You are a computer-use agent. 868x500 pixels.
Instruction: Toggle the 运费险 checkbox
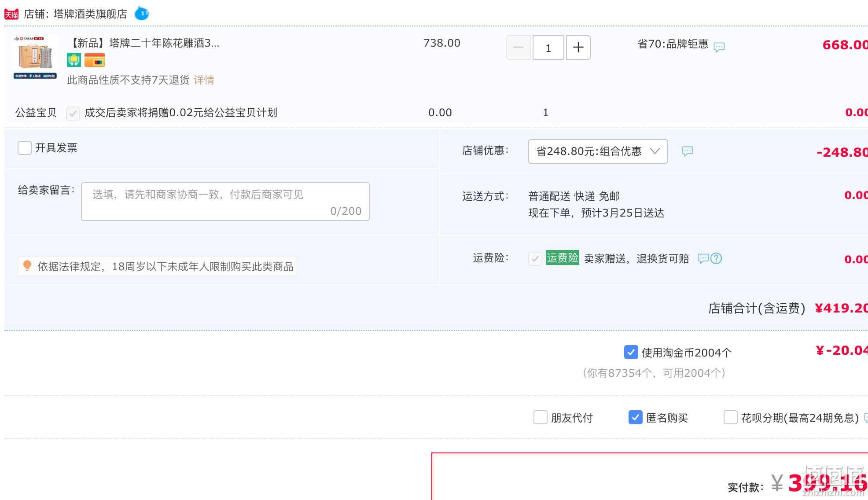click(x=535, y=258)
